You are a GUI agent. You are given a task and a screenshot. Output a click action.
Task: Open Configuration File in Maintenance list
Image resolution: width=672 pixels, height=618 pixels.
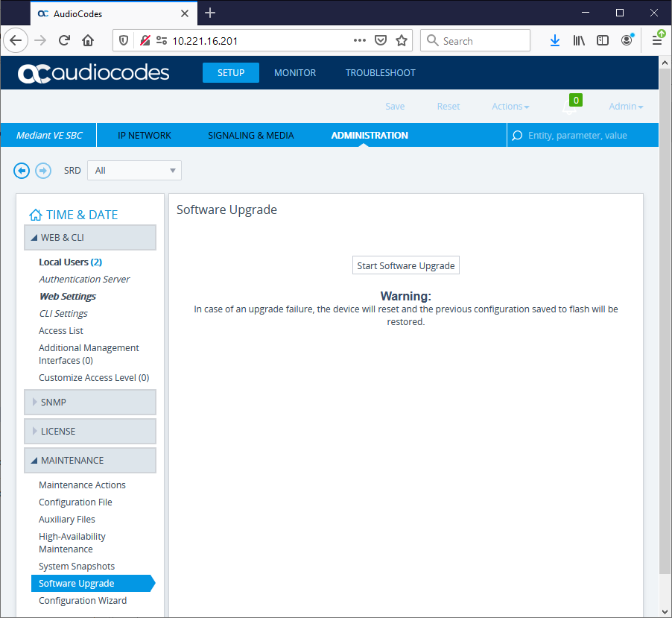[x=75, y=502]
